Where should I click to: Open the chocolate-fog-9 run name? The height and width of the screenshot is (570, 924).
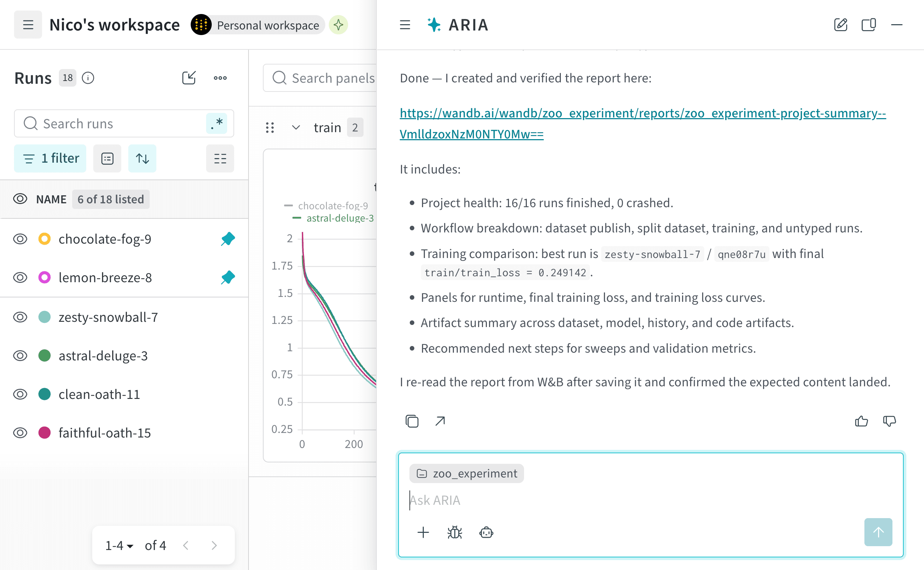tap(105, 239)
